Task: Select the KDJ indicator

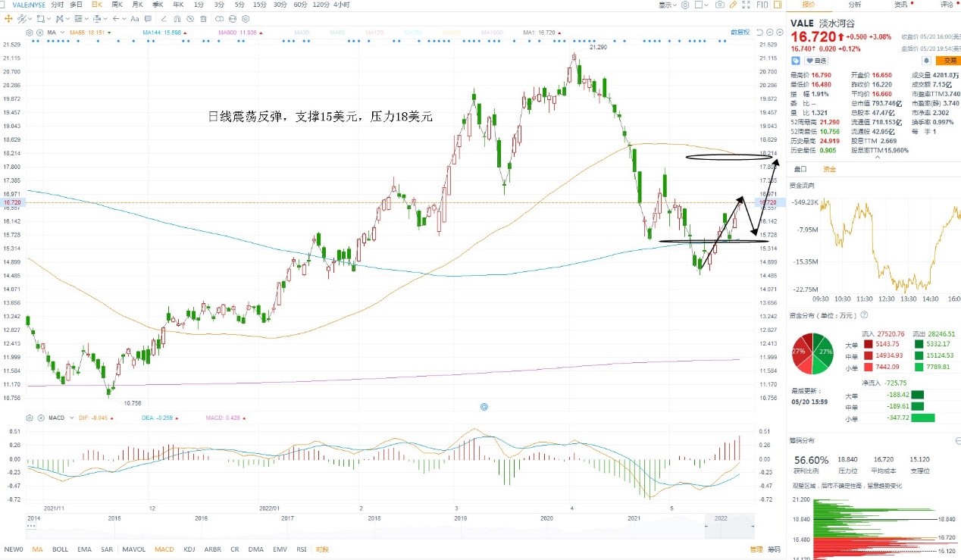Action: coord(189,549)
